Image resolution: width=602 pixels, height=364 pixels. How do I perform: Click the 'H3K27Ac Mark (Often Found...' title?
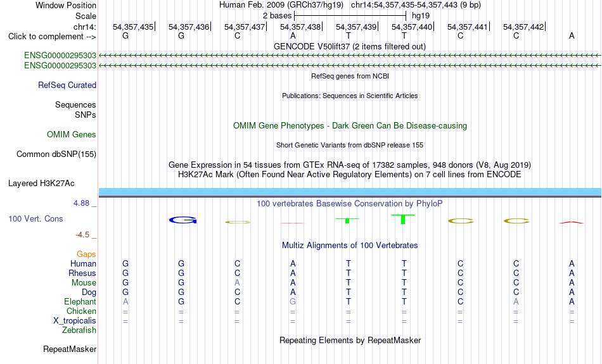[350, 175]
